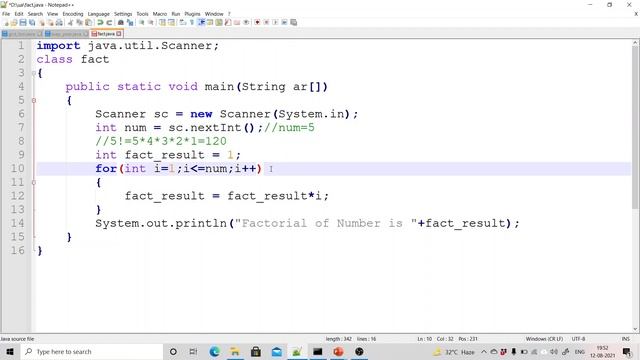Image resolution: width=640 pixels, height=360 pixels.
Task: Open Find with the binoculars icon
Action: coord(120,22)
